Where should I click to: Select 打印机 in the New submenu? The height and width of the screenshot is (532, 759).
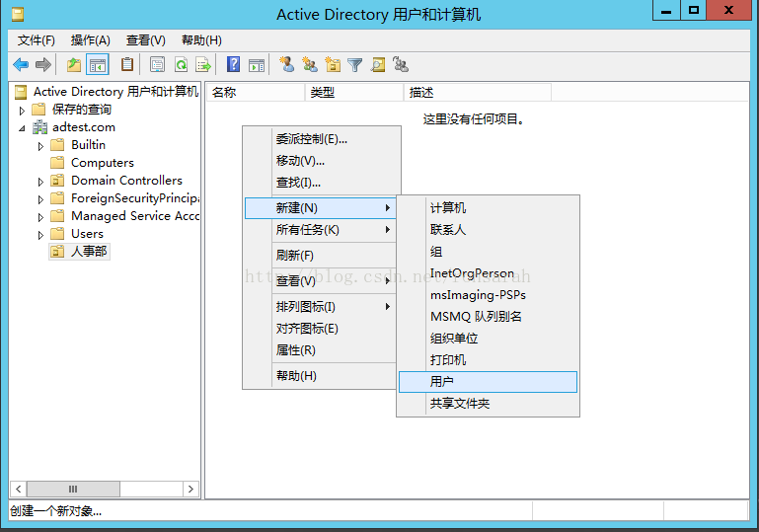coord(488,360)
